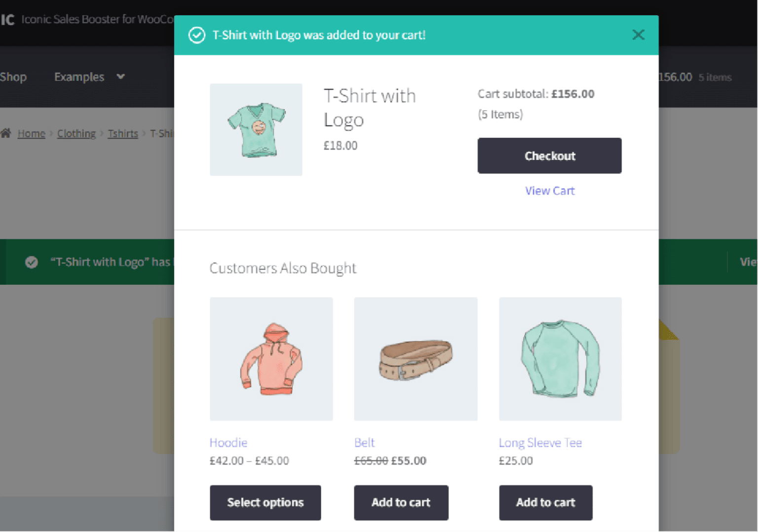Open the Shop menu item
The image size is (758, 532).
pyautogui.click(x=13, y=77)
